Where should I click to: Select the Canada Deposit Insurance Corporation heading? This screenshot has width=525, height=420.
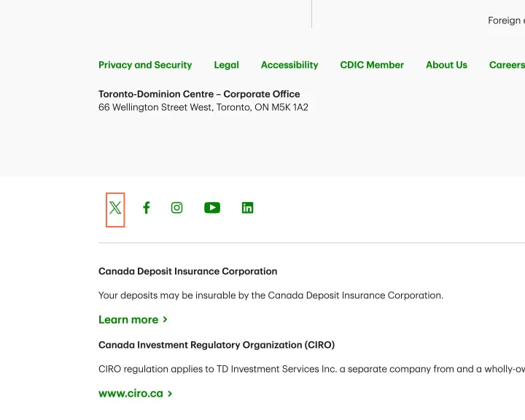pos(188,271)
